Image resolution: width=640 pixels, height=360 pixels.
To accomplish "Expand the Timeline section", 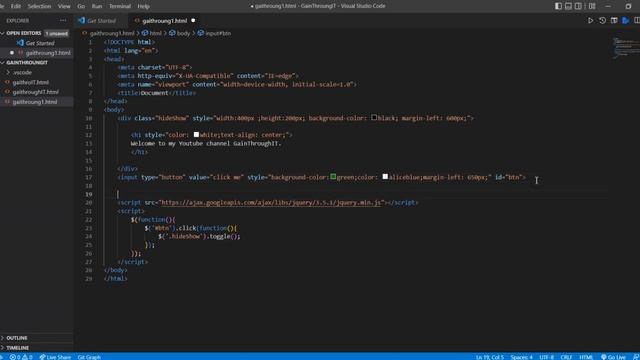I will coord(17,348).
